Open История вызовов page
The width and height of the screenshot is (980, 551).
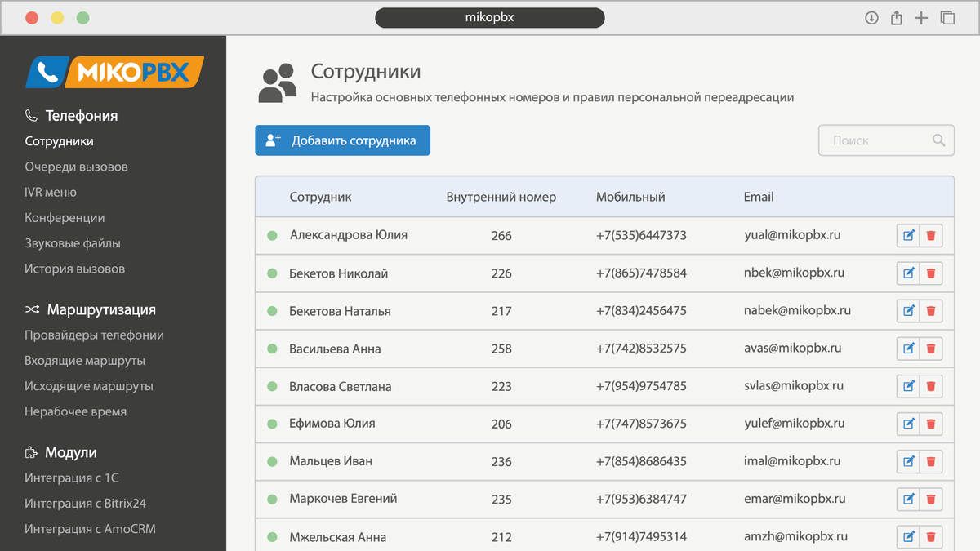[x=74, y=269]
